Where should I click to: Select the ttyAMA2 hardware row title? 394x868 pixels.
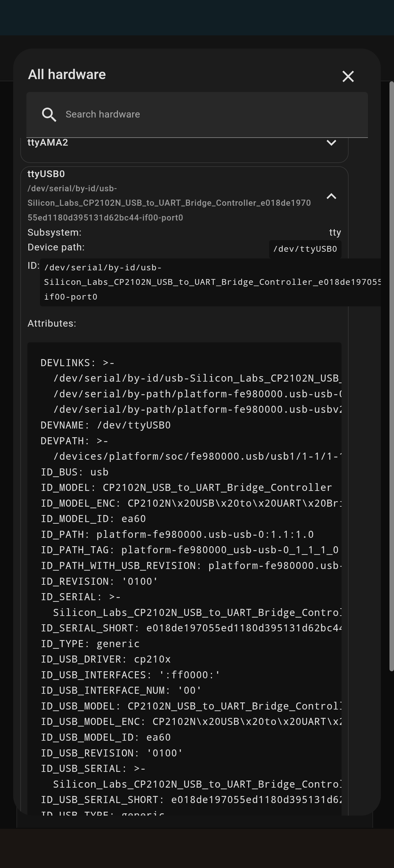(x=48, y=143)
